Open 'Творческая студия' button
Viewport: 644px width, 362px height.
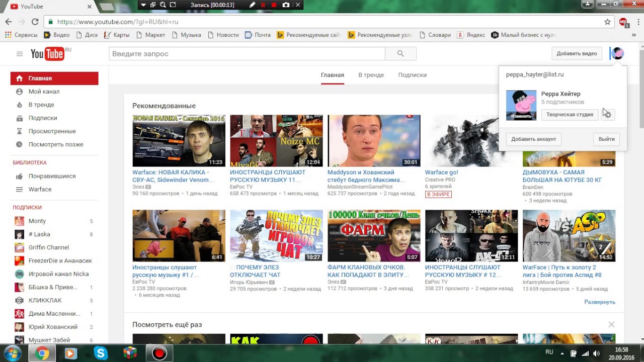[x=570, y=115]
